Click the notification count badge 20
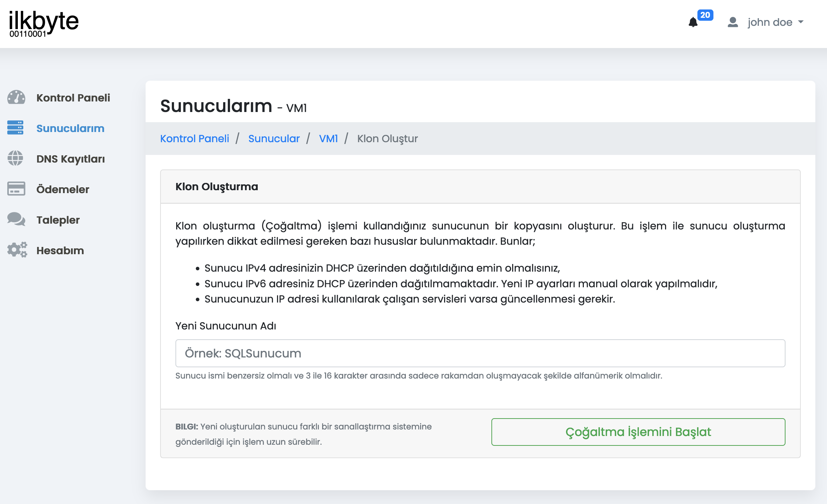The image size is (827, 504). click(705, 15)
